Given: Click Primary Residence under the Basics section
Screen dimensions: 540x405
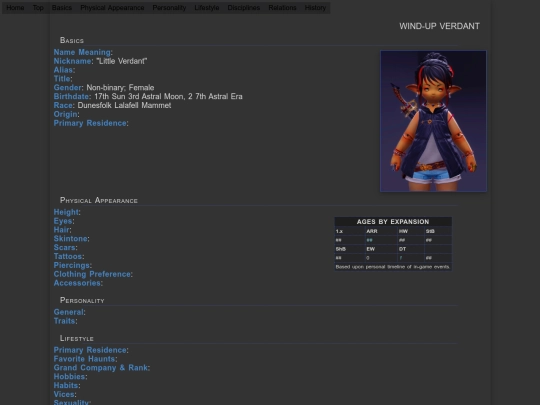Looking at the screenshot, I should [x=90, y=123].
